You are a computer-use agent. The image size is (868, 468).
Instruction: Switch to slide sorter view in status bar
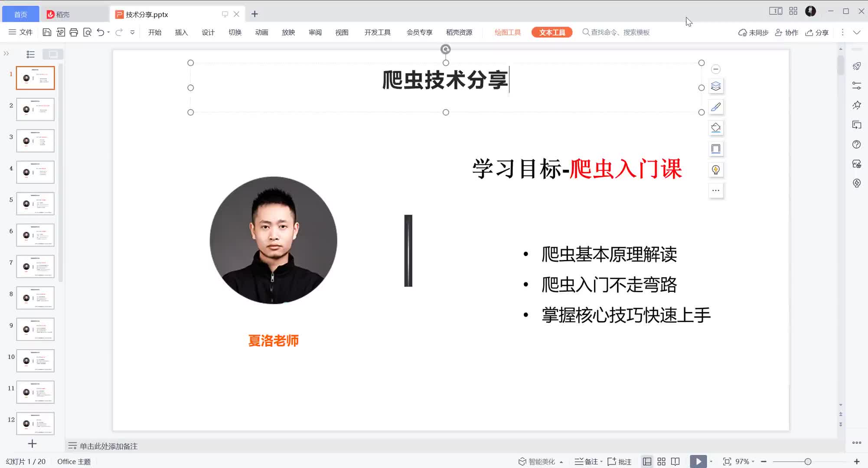(x=661, y=461)
